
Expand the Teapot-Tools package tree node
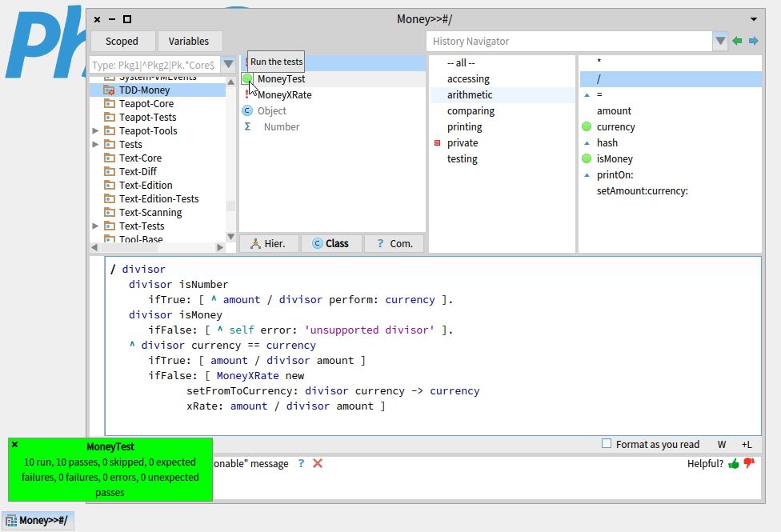click(x=96, y=130)
